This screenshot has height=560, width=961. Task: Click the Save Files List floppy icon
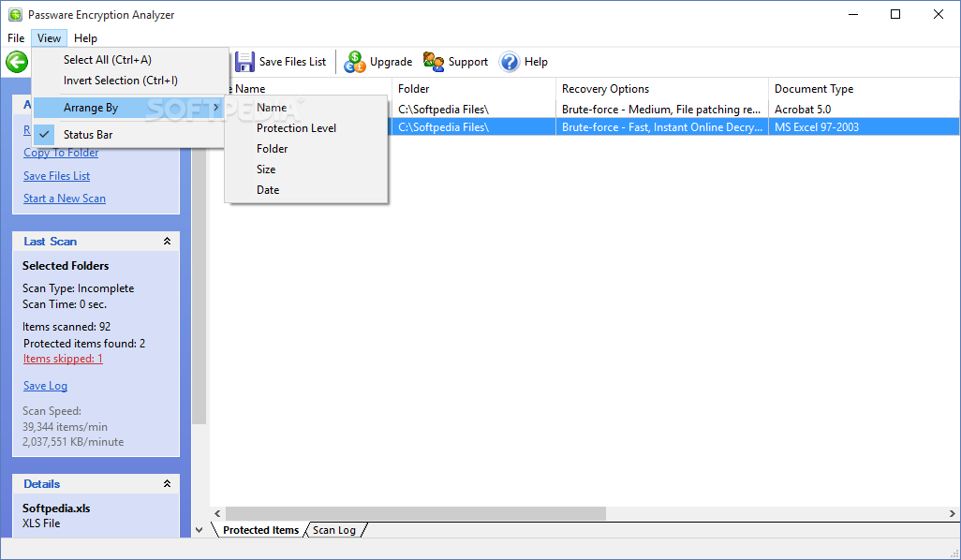[x=244, y=62]
